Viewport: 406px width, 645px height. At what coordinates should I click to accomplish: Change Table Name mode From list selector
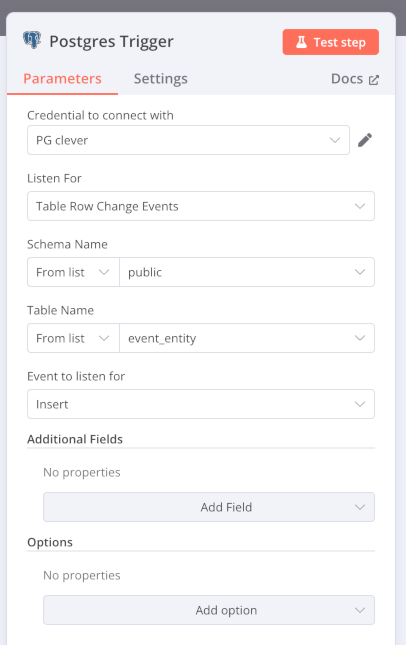[x=73, y=338]
